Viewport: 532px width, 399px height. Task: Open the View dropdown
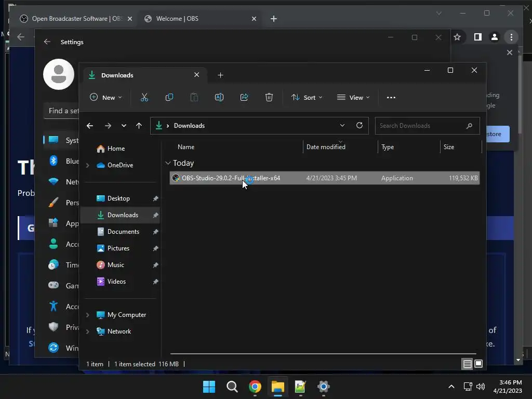(x=353, y=97)
